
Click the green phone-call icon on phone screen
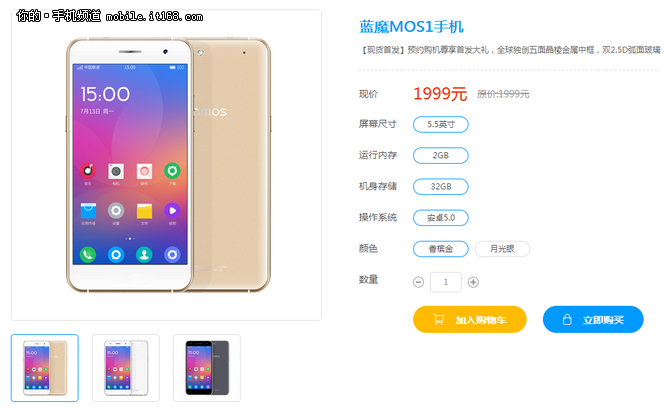(x=88, y=255)
